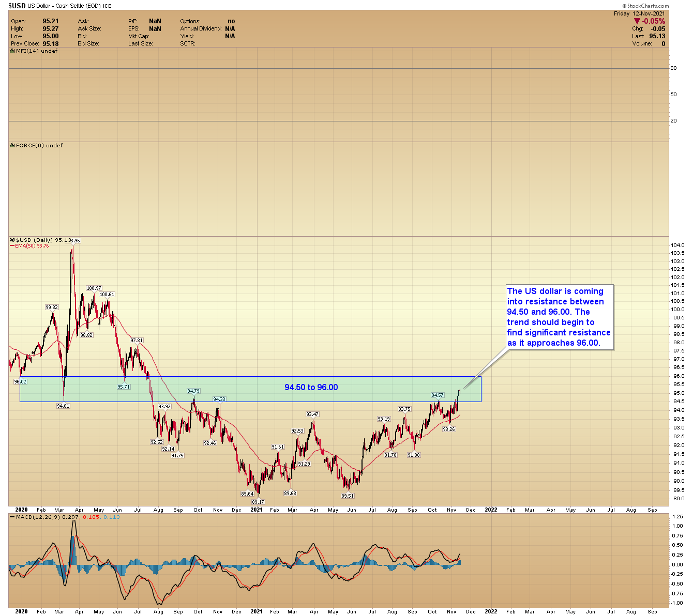Click the 89.17 price low label
The width and height of the screenshot is (693, 616).
coord(258,502)
